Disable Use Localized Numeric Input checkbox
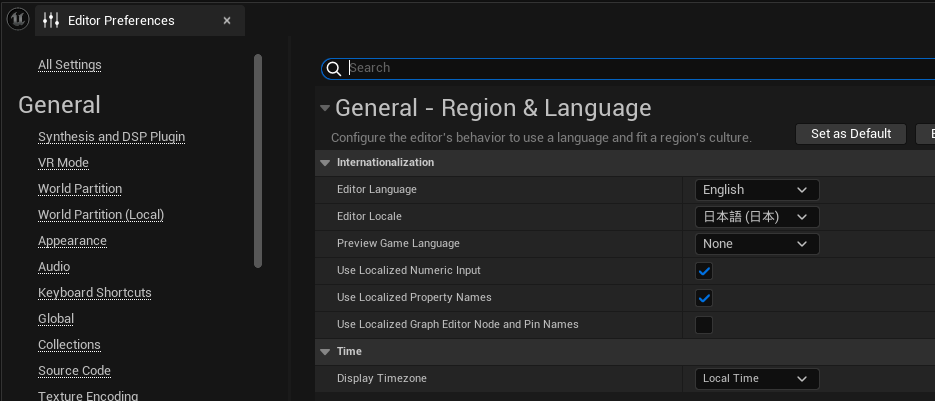935x401 pixels. point(704,271)
